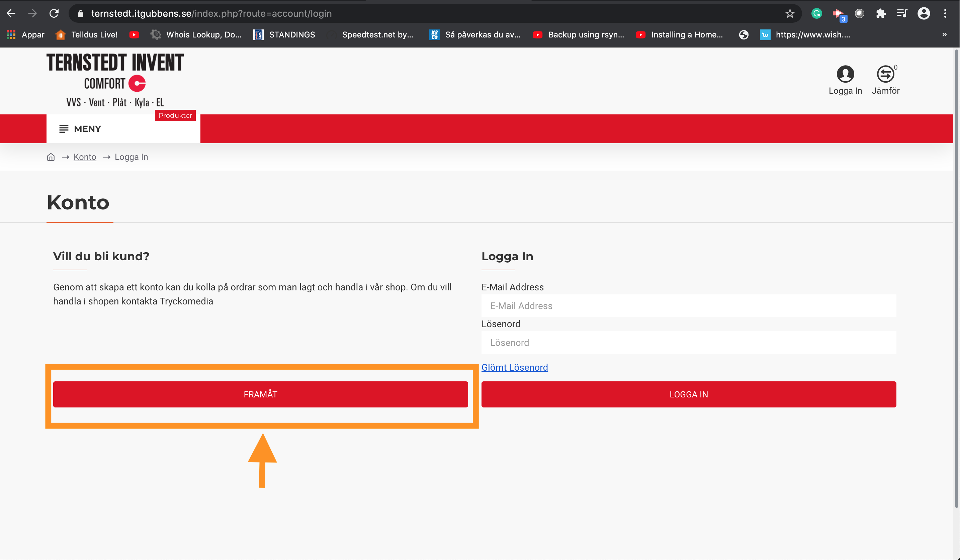The height and width of the screenshot is (560, 960).
Task: Click the Vill du bli kund? heading
Action: pyautogui.click(x=101, y=256)
